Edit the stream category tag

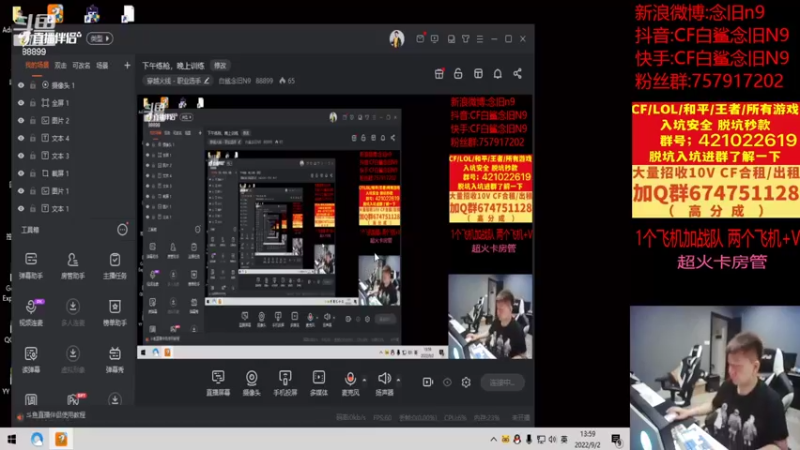tap(178, 81)
